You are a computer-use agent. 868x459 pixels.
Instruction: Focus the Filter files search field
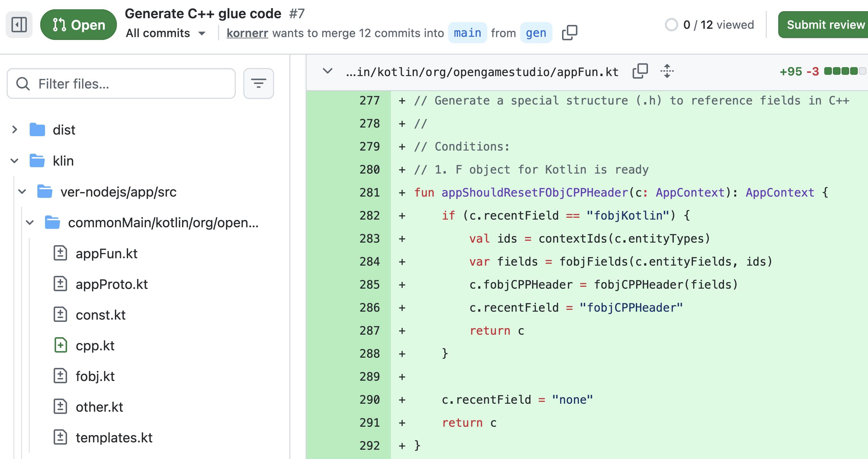(x=128, y=84)
